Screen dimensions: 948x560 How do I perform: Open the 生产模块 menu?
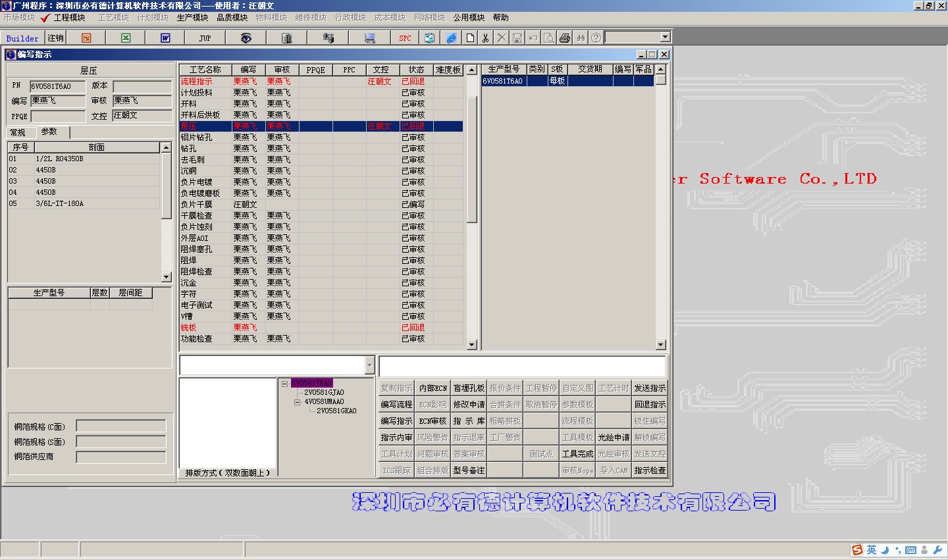point(192,18)
